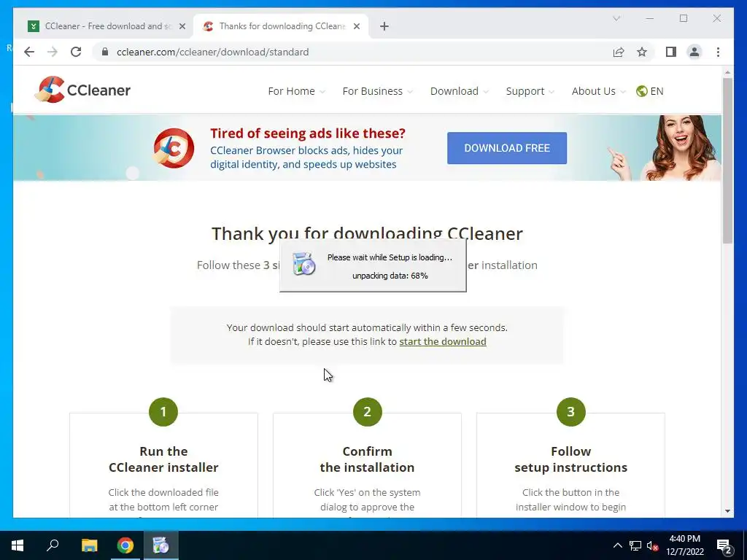Viewport: 747px width, 560px height.
Task: Click the DOWNLOAD FREE button
Action: pos(507,148)
